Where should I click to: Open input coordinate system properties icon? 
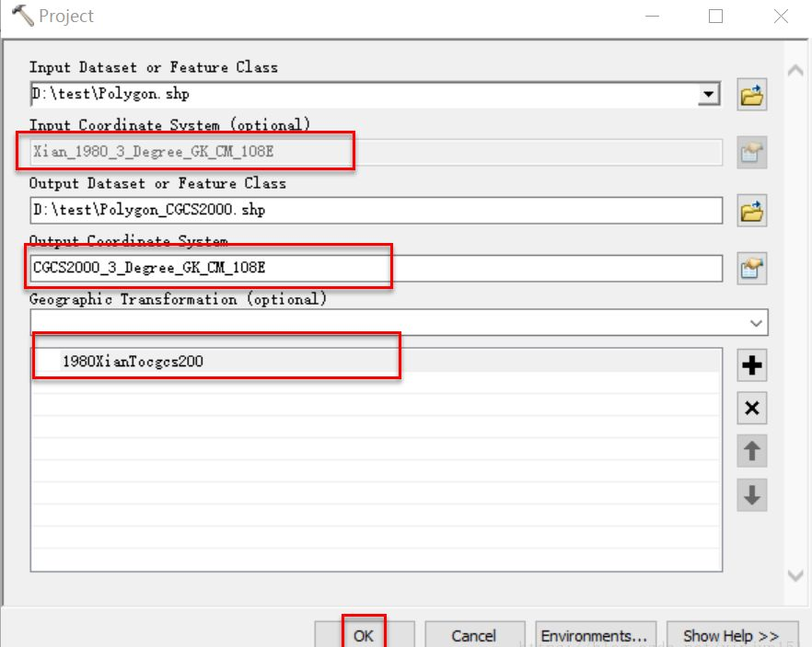tap(751, 153)
